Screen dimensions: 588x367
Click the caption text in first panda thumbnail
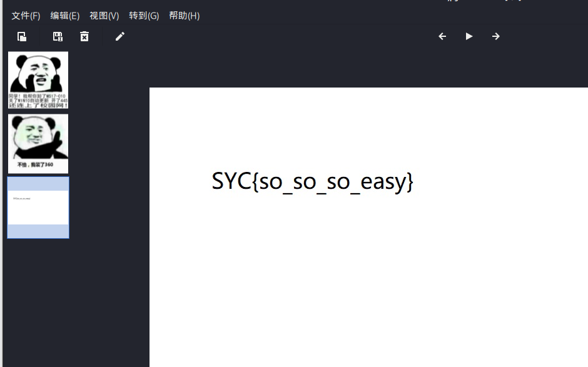[38, 101]
